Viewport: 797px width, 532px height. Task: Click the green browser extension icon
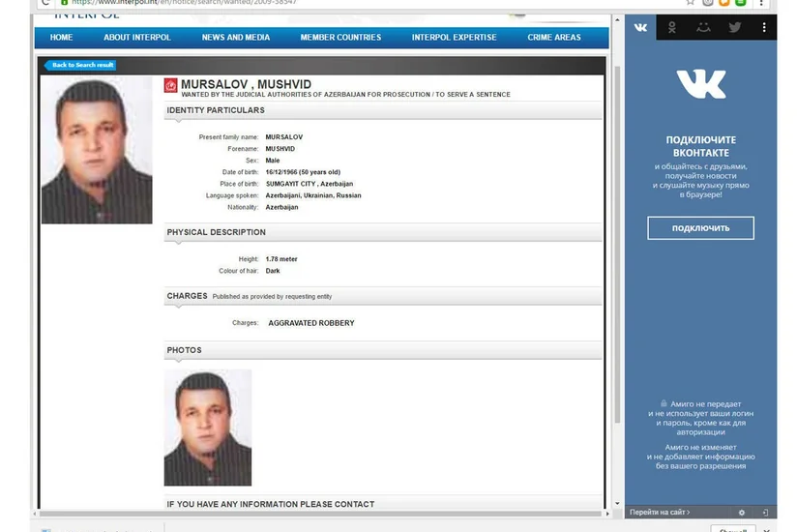741,3
